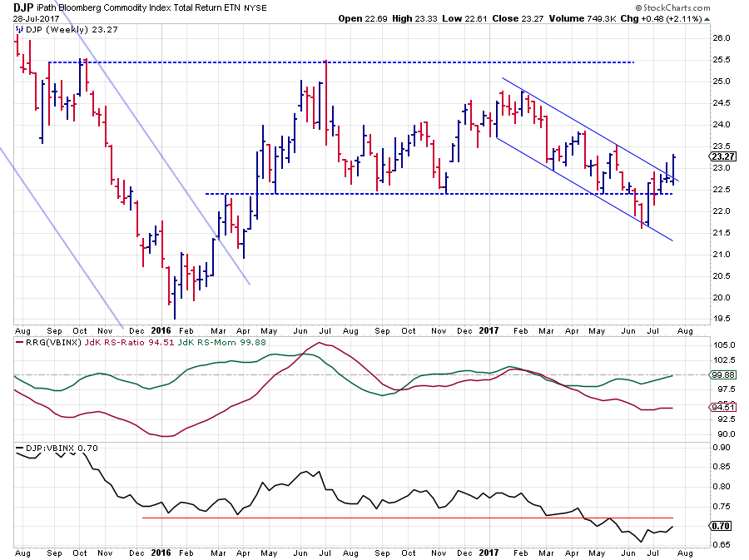Click the boxed 0.70 ratio value tag
Screen dimensions: 749x560
pyautogui.click(x=722, y=526)
